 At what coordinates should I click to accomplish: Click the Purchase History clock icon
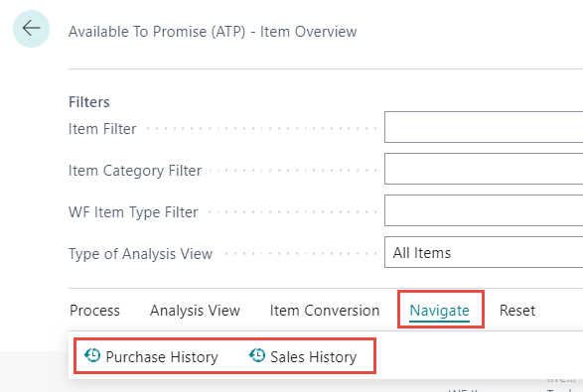pyautogui.click(x=92, y=355)
